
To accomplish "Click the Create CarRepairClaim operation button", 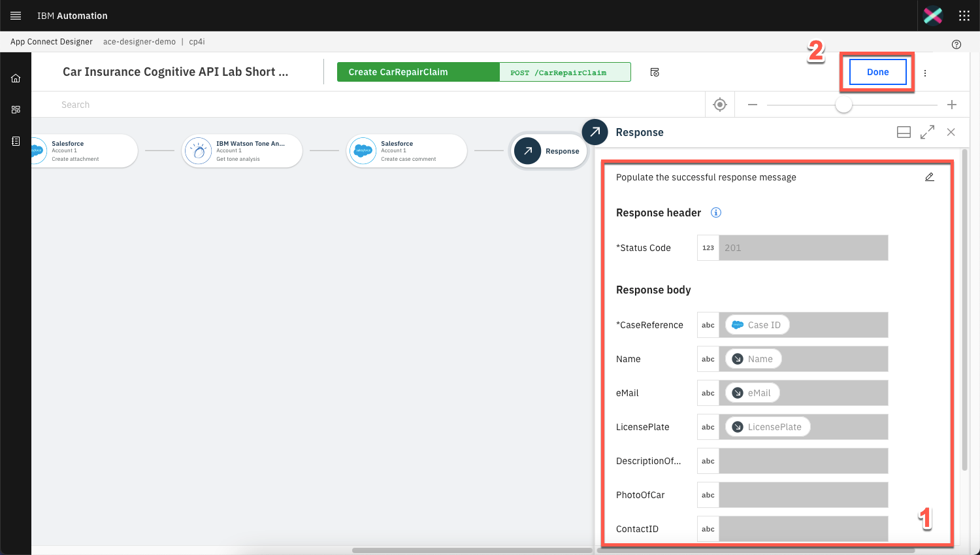I will point(418,72).
